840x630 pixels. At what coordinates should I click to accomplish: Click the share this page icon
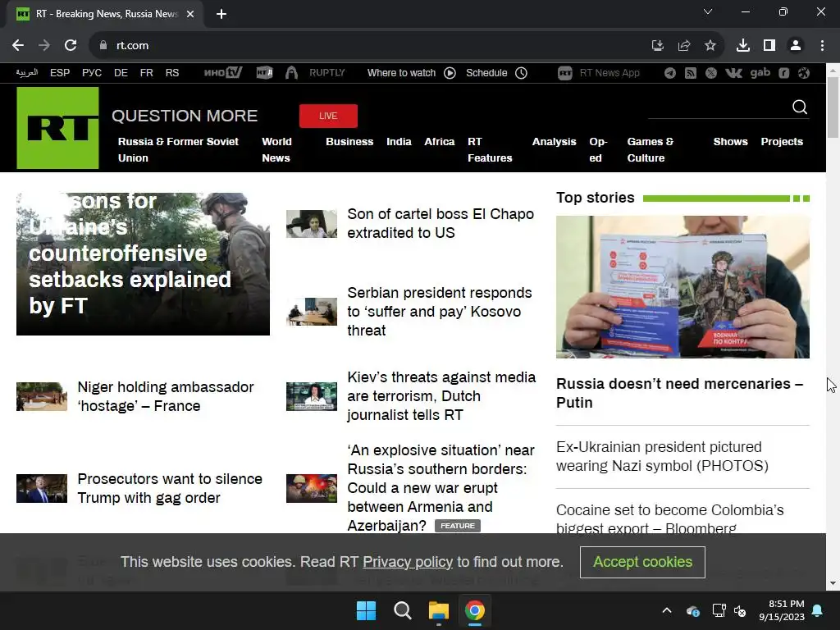pos(683,46)
